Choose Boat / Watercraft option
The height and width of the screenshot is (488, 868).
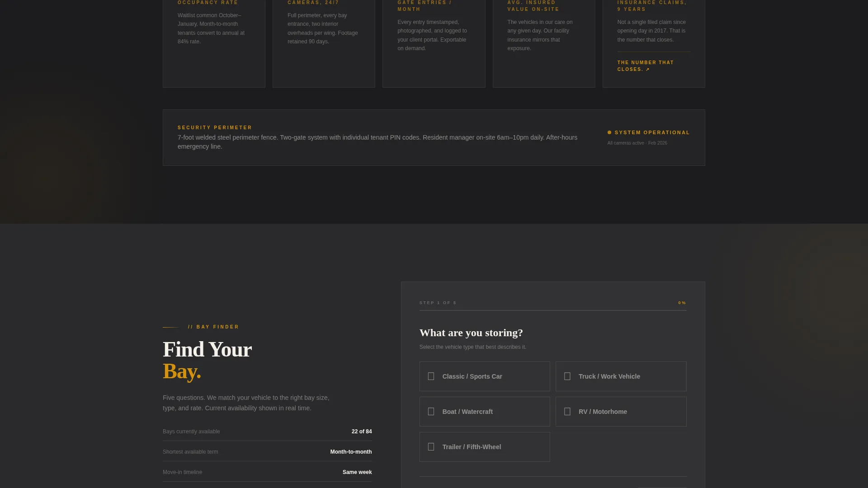point(485,412)
